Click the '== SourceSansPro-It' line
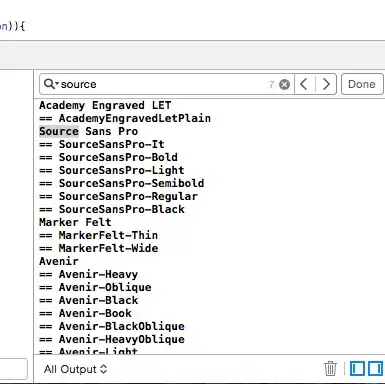 102,144
